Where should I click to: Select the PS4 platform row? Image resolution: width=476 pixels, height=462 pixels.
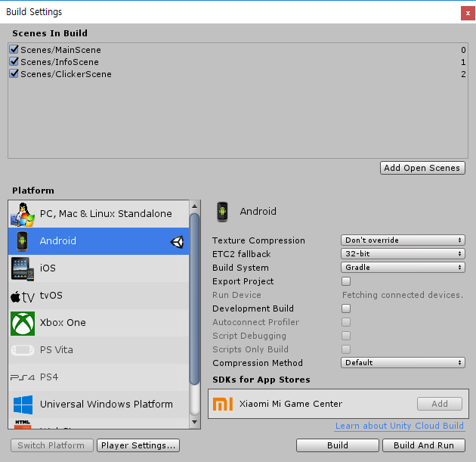tap(99, 377)
